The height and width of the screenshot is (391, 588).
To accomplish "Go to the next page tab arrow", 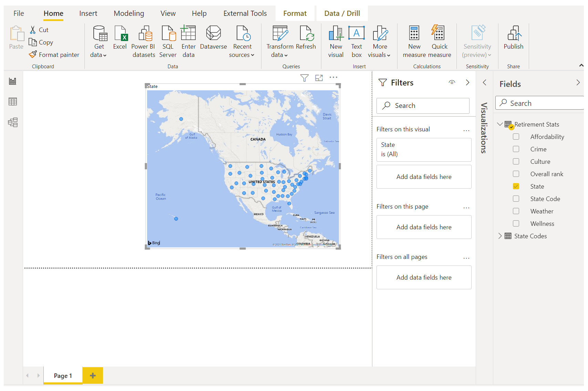I will (x=38, y=375).
